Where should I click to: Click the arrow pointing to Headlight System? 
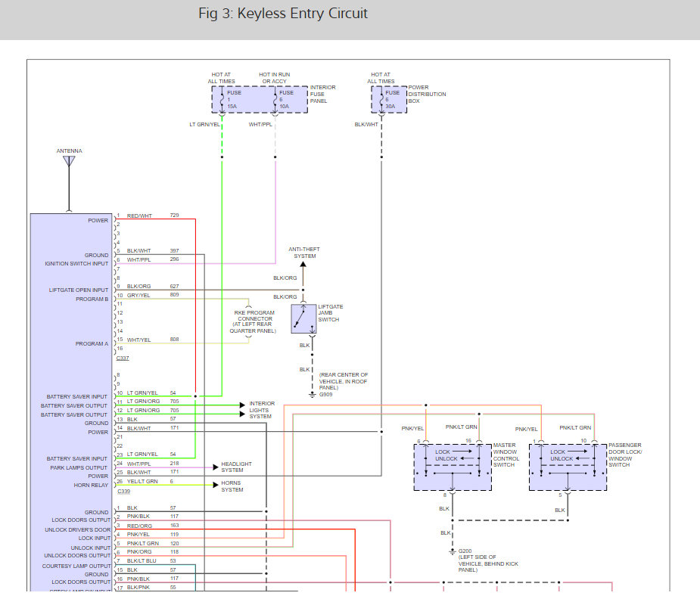click(216, 467)
